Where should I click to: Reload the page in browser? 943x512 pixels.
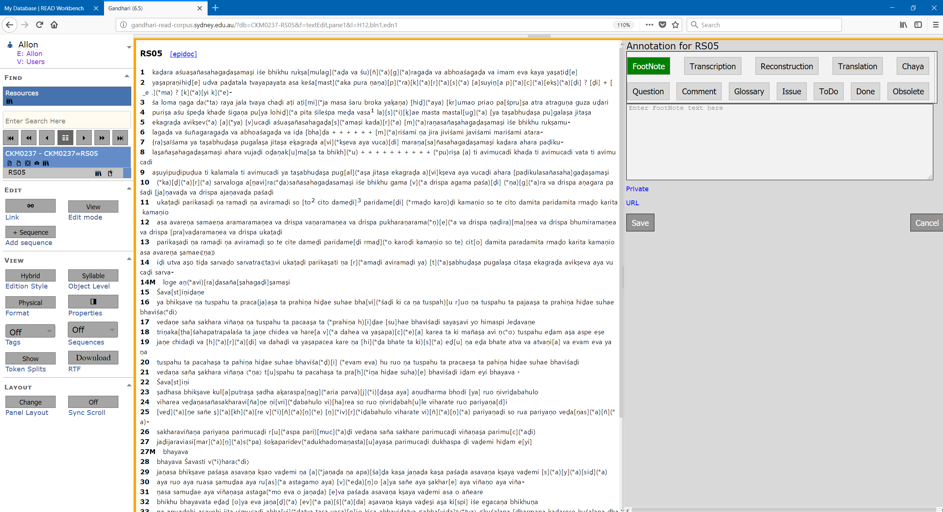tap(39, 25)
